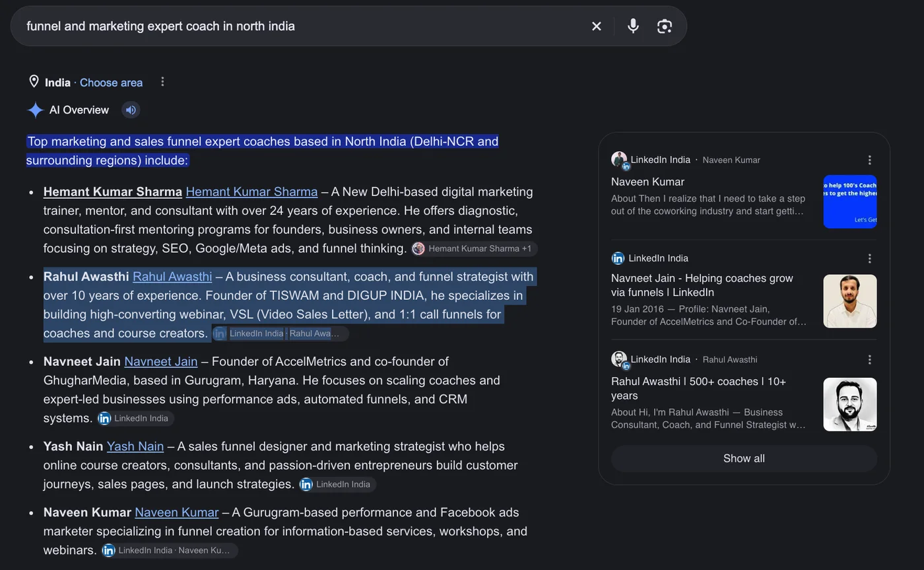Open the Hemant Kumar Sharma link
924x570 pixels.
point(251,192)
